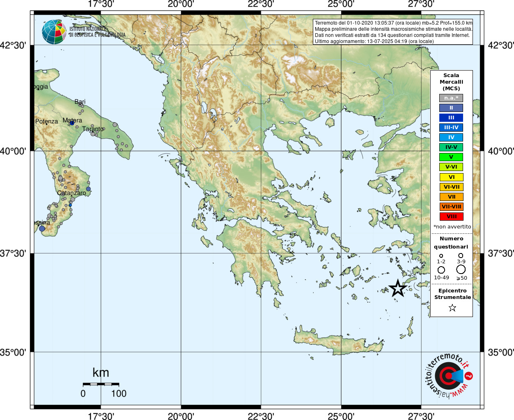The height and width of the screenshot is (420, 514).
Task: Select the n.a.* gray legend swatch
Action: pyautogui.click(x=451, y=98)
